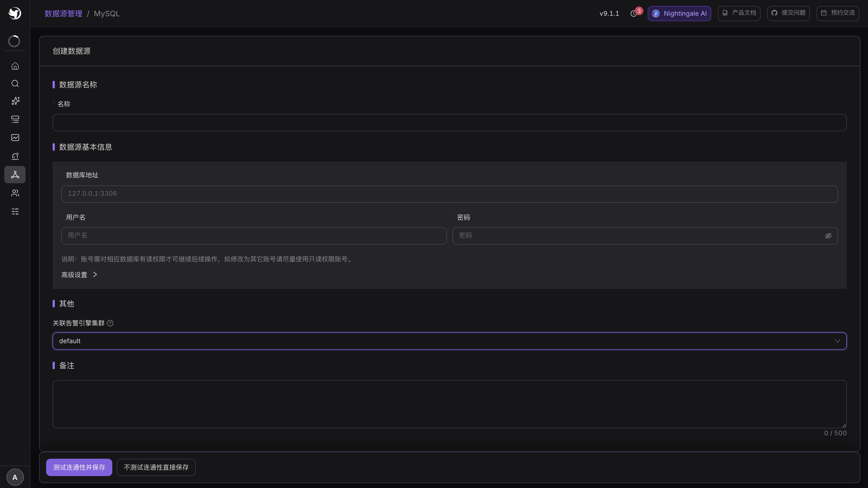Open the default alert engine cluster dropdown

coord(449,341)
